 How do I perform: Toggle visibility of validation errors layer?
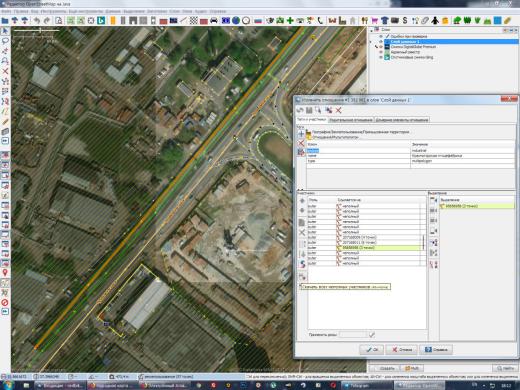[x=381, y=36]
